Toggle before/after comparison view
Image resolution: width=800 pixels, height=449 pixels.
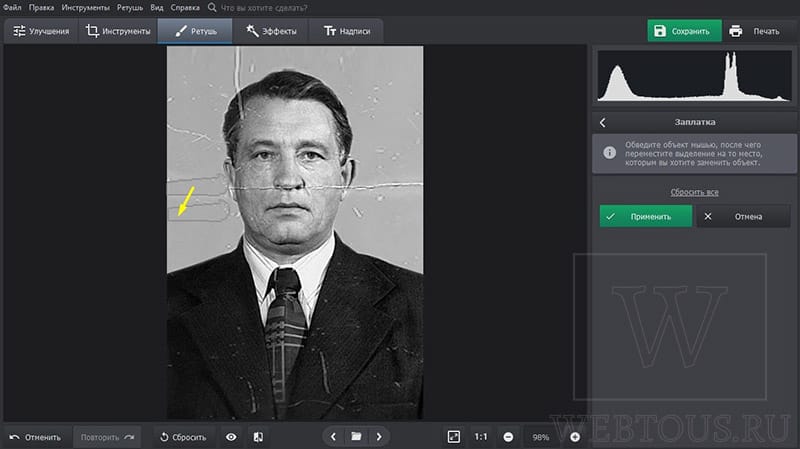point(258,437)
